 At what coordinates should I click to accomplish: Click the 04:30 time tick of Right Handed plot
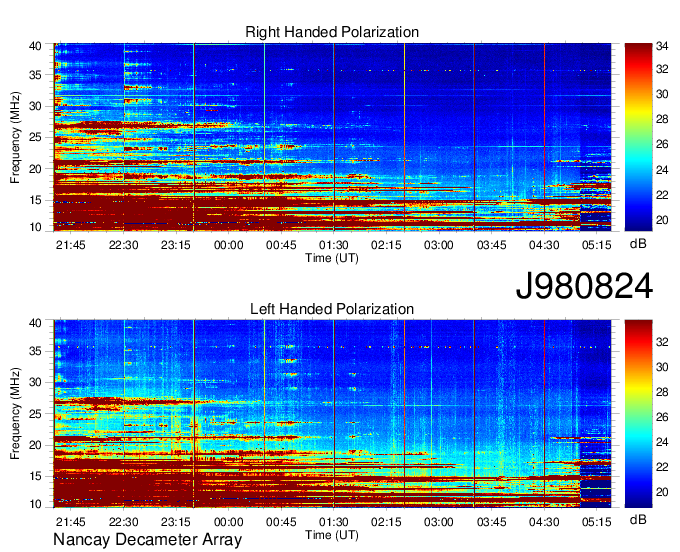tap(544, 245)
